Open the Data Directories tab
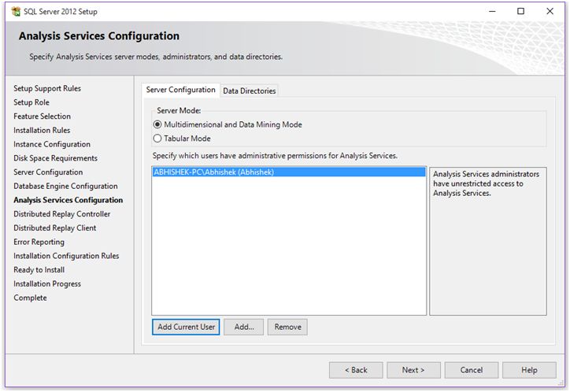The height and width of the screenshot is (392, 570). 250,91
